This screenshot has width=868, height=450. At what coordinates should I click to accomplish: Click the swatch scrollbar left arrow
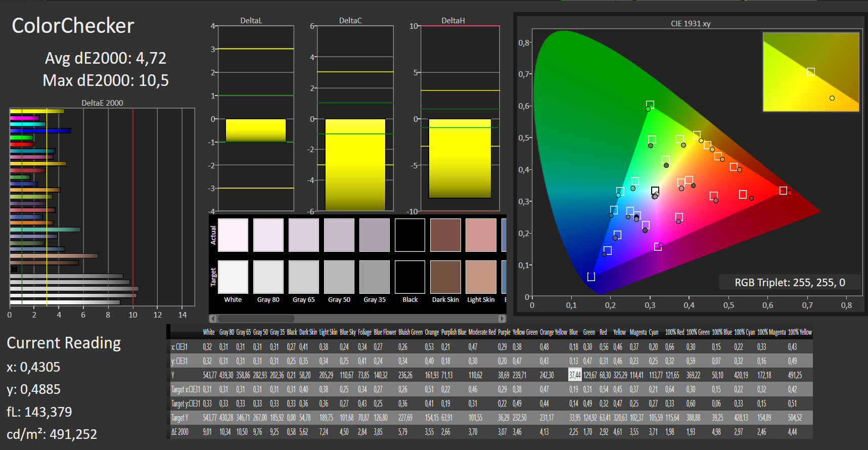click(213, 319)
